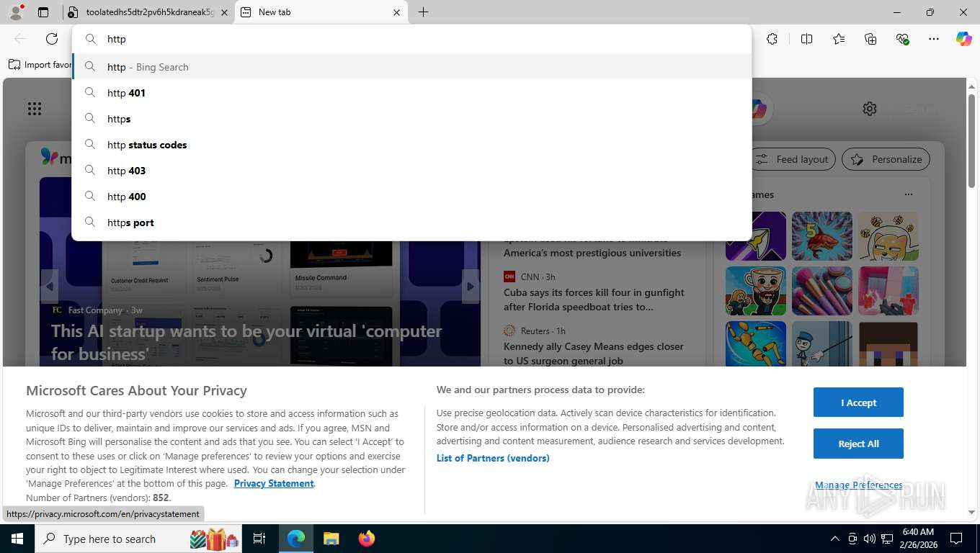Open the Extensions puzzle icon
Viewport: 980px width, 553px height.
coord(772,39)
